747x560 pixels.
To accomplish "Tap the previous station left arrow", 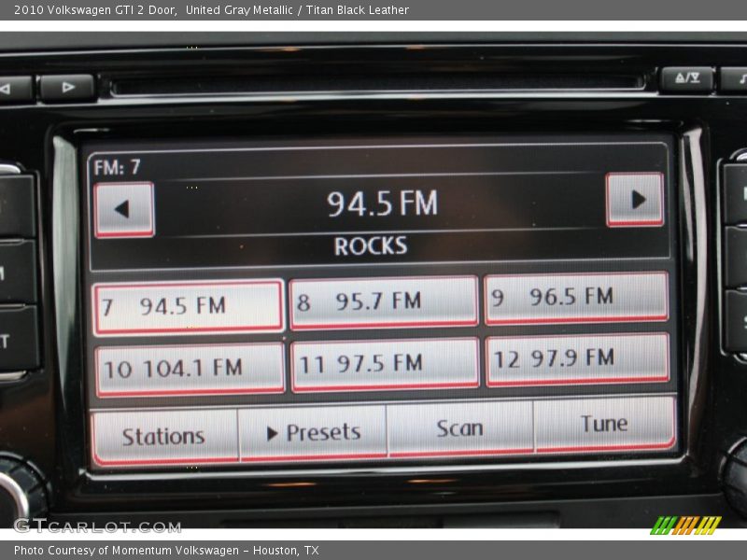I will (124, 209).
